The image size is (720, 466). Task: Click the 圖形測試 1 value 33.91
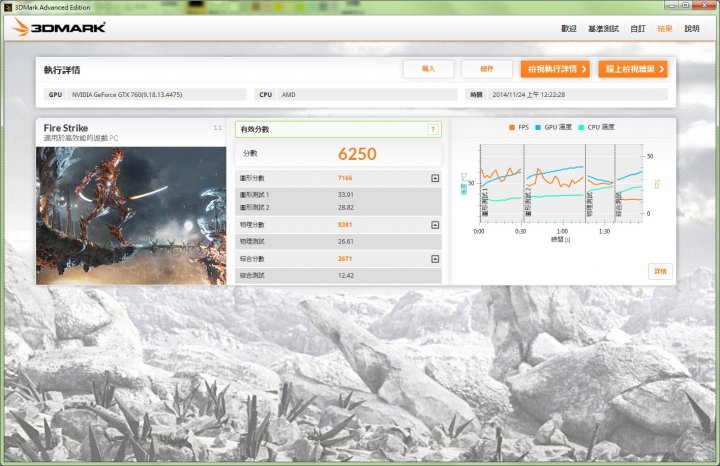click(346, 195)
